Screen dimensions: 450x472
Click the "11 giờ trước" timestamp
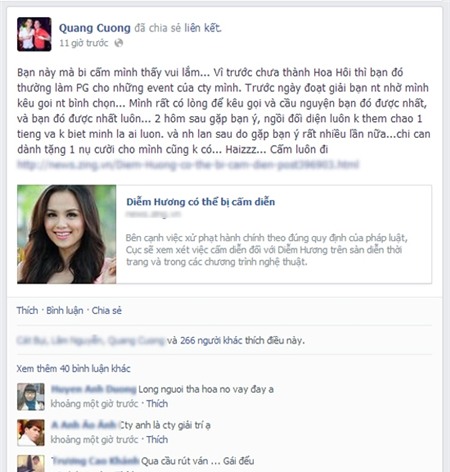point(84,43)
